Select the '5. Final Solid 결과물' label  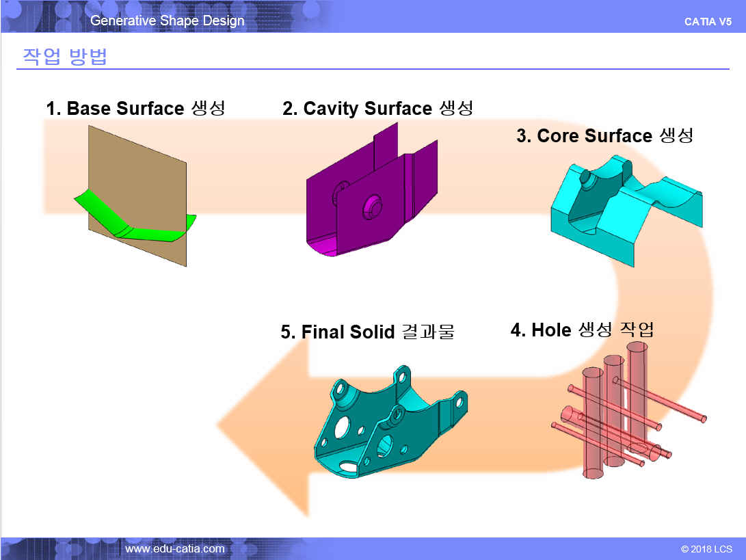point(367,332)
